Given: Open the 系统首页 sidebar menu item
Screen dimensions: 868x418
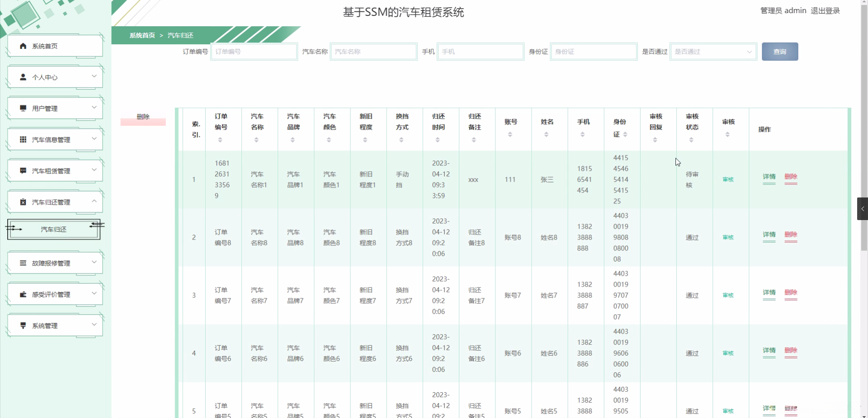Looking at the screenshot, I should click(x=55, y=46).
